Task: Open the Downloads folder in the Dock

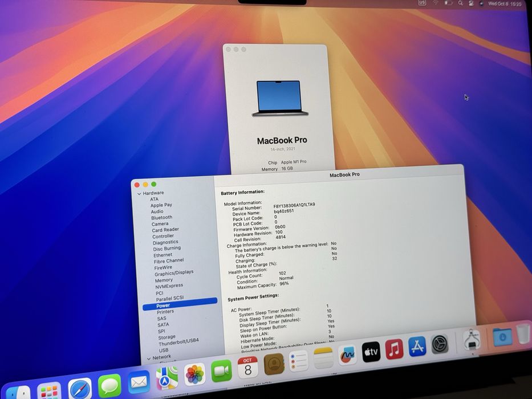Action: pyautogui.click(x=502, y=336)
